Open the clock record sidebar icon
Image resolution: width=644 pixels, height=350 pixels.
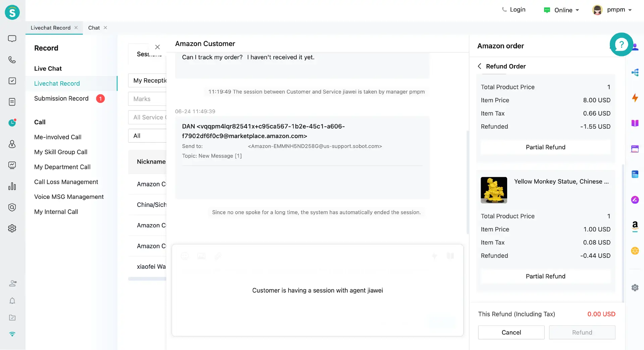12,123
